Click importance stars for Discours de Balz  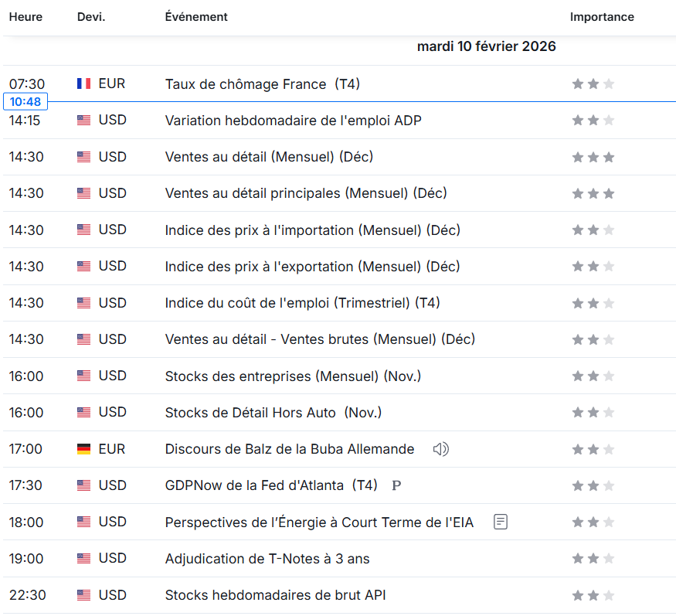pyautogui.click(x=593, y=450)
